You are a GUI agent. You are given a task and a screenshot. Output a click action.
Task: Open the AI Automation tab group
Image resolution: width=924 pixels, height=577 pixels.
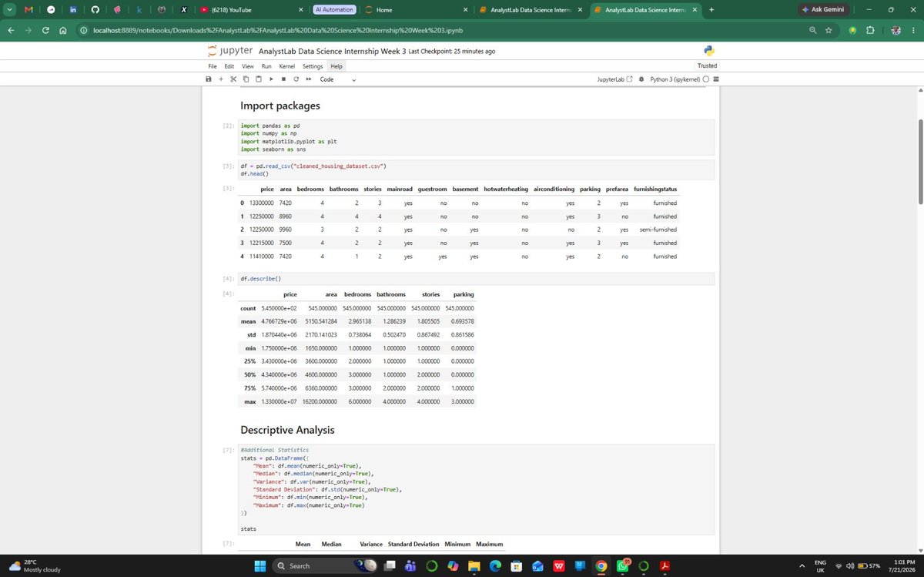click(x=334, y=10)
